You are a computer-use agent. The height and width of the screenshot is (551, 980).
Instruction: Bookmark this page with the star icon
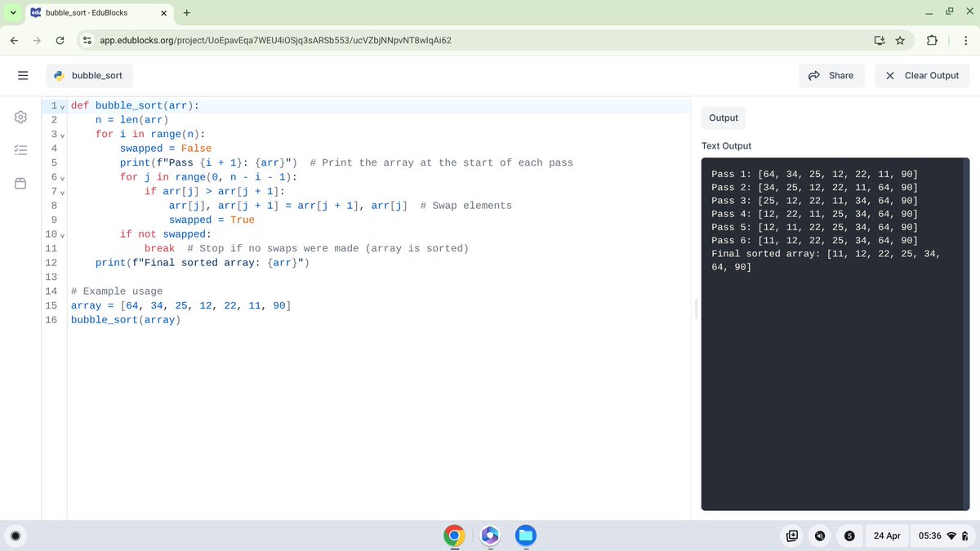[x=899, y=40]
